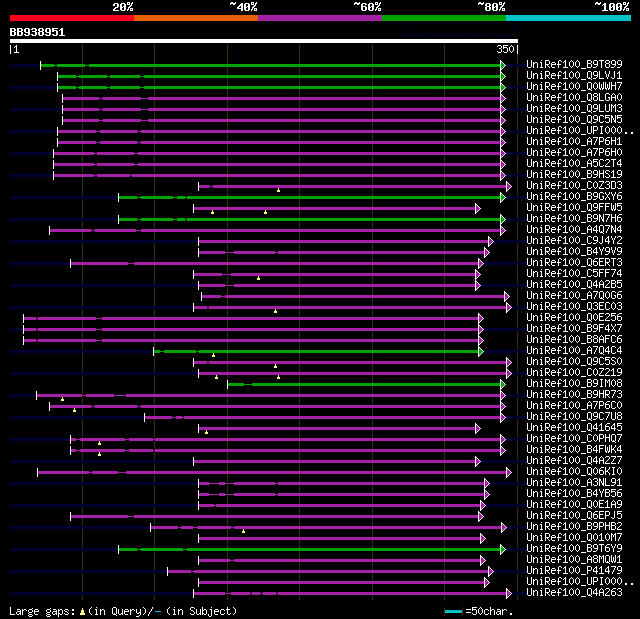
Task: Select the UniRef100_Q6ERT3 label
Action: (574, 263)
